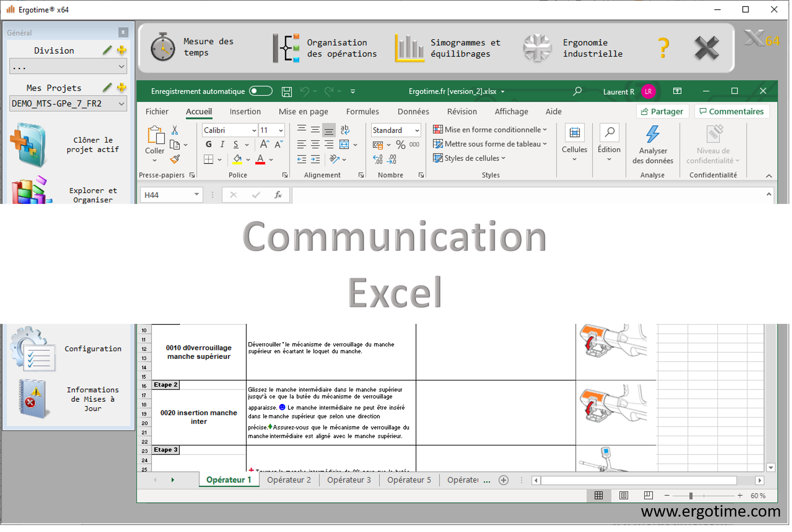Viewport: 792px width, 532px height.
Task: Switch to the Révision ribbon tab
Action: click(462, 112)
